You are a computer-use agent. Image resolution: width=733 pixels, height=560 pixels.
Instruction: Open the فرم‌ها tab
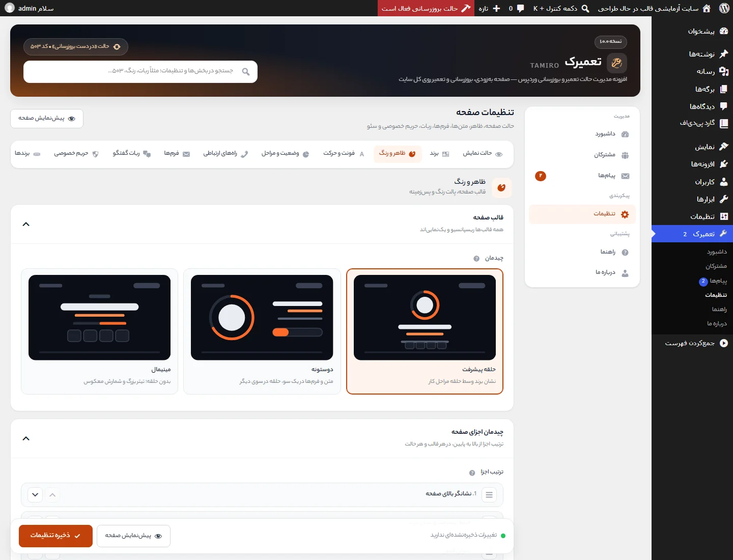[x=177, y=154]
